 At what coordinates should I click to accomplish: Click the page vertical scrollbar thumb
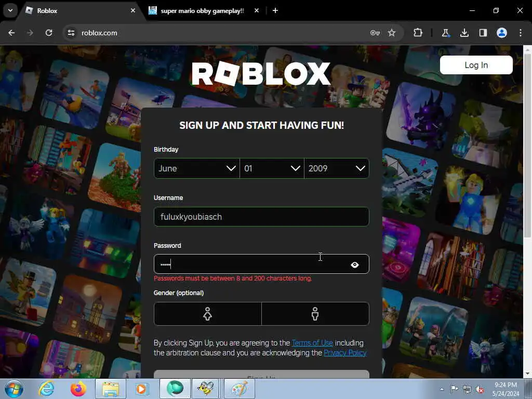527,146
